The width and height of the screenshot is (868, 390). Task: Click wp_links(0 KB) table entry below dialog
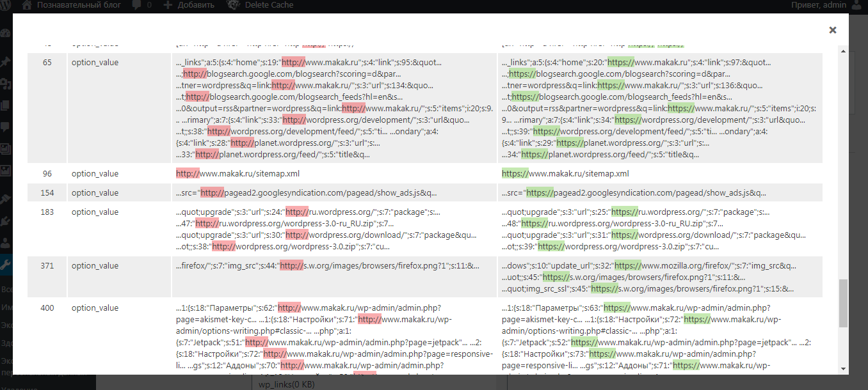click(x=286, y=384)
